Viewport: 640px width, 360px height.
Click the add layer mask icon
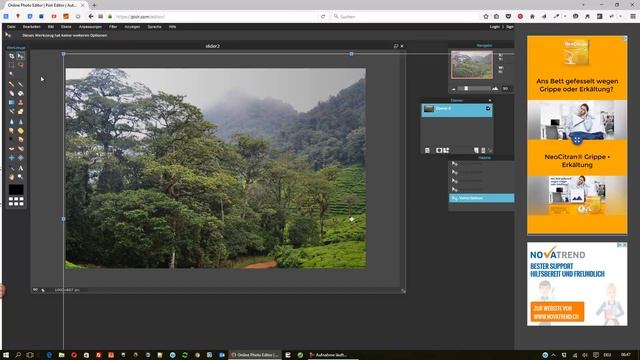pos(439,151)
